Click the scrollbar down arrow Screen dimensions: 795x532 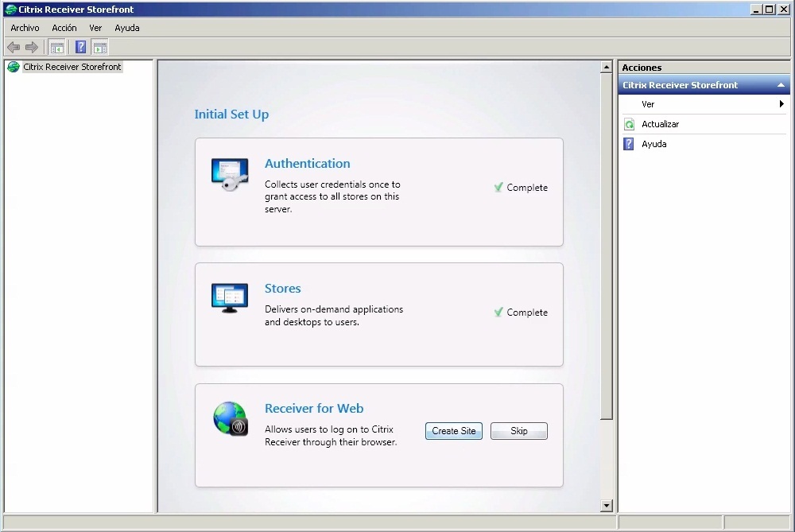[x=607, y=505]
